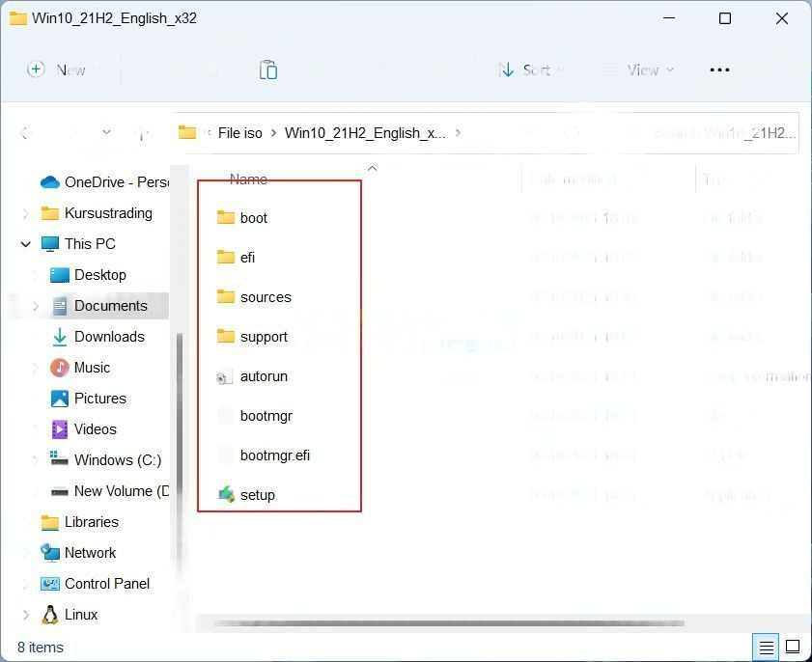Open Linux in the navigation pane
Viewport: 812px width, 662px height.
point(70,615)
